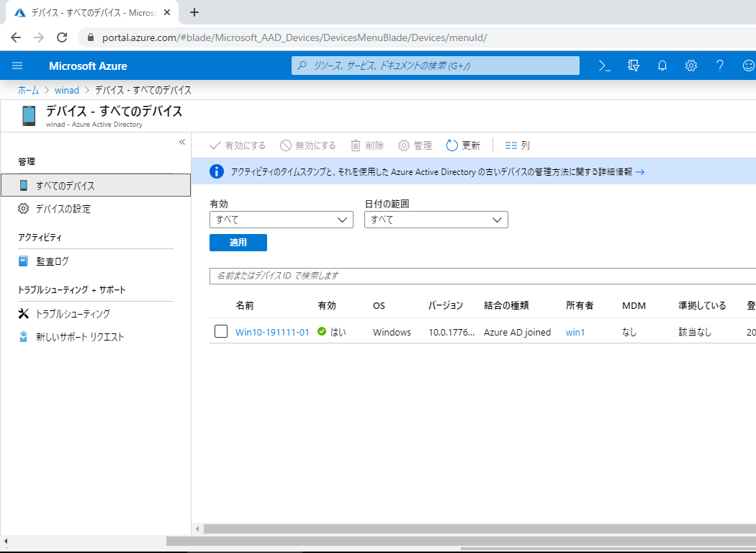Click 削除 (Delete) toolbar button
Viewport: 756px width, 553px height.
tap(367, 145)
